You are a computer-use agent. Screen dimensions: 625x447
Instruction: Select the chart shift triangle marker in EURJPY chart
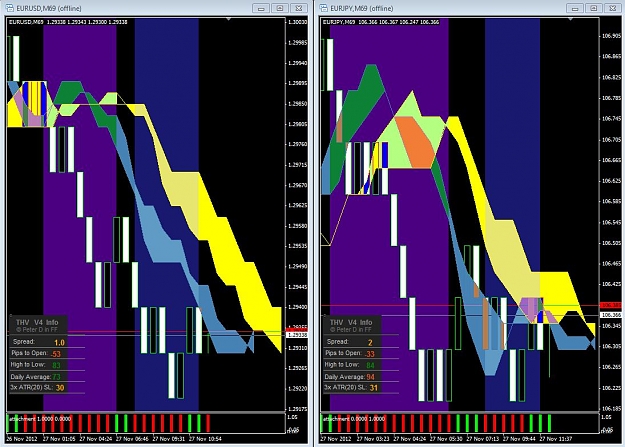(570, 19)
